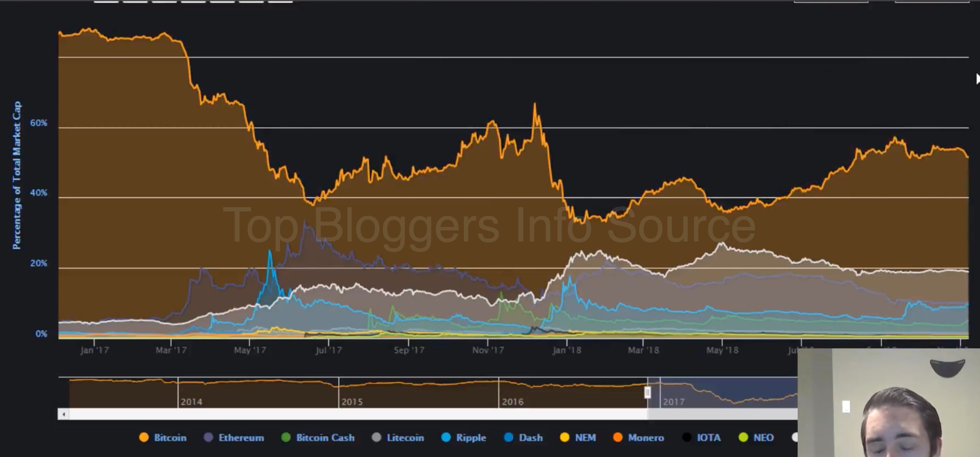Image resolution: width=980 pixels, height=457 pixels.
Task: Click the navigator range left handle
Action: click(647, 392)
